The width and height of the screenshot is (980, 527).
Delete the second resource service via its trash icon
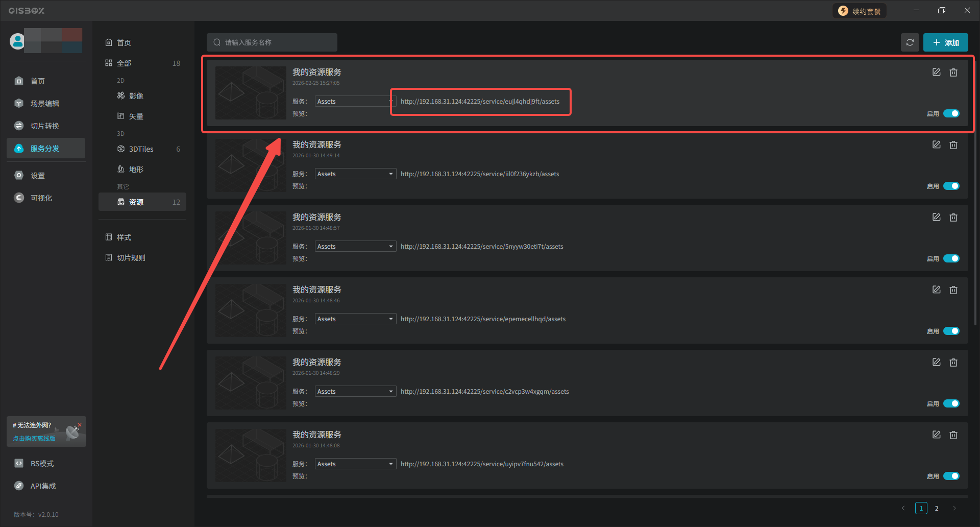click(x=953, y=145)
